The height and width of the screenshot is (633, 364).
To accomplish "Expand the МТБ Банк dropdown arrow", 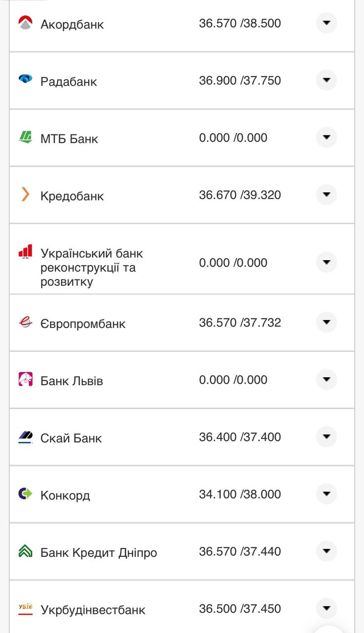I will pos(326,137).
